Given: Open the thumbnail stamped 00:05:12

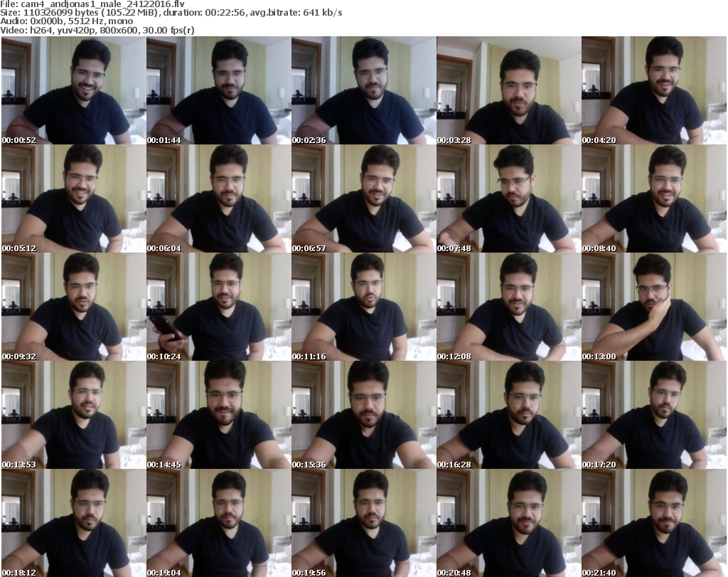Looking at the screenshot, I should pos(73,198).
